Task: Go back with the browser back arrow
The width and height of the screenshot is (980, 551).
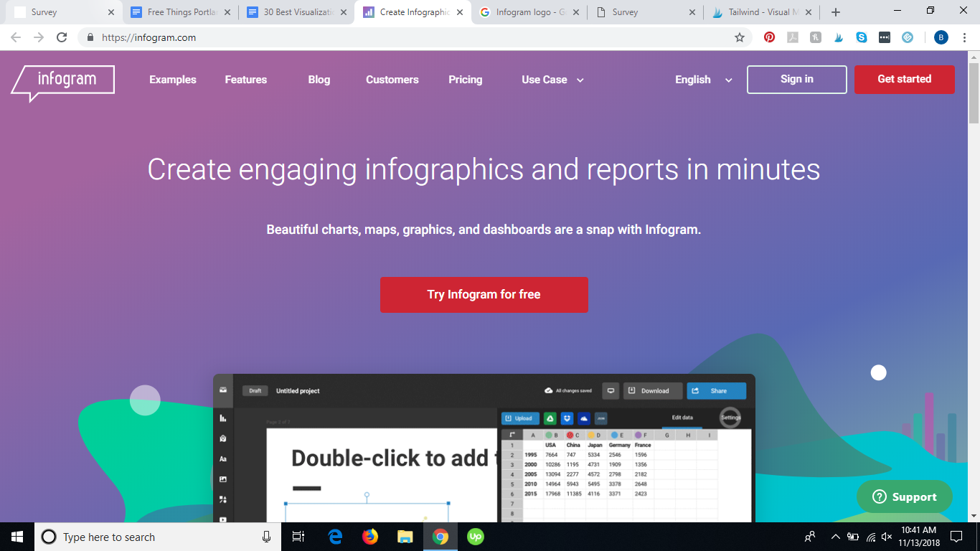Action: (x=16, y=37)
